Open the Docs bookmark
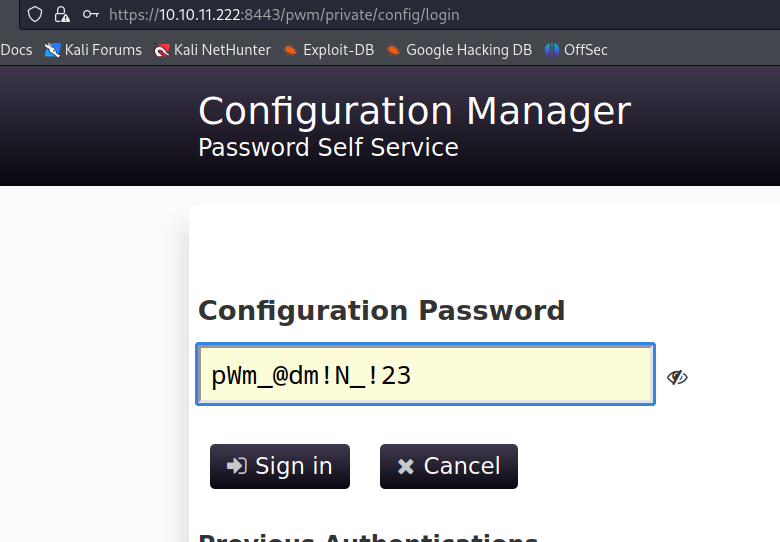This screenshot has height=542, width=780. [x=16, y=49]
